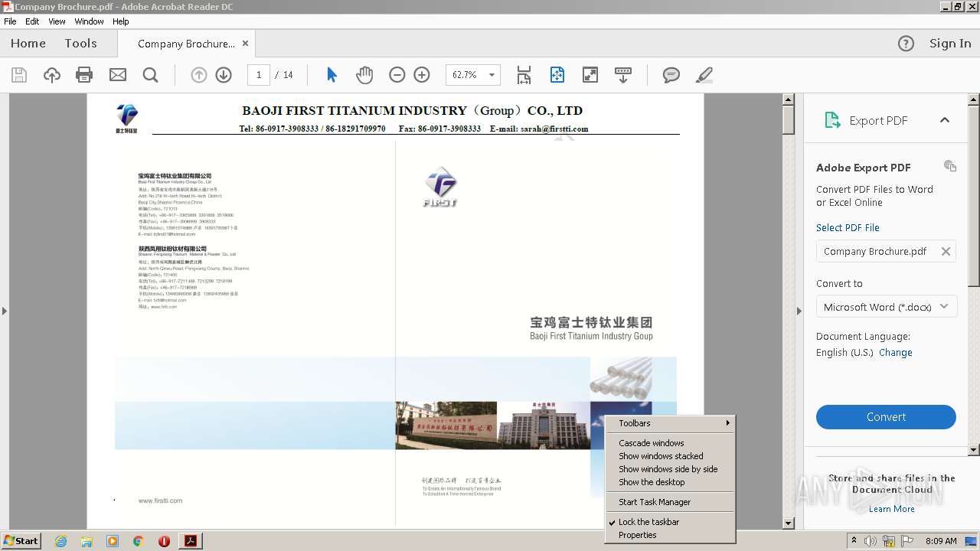Open the File menu
980x551 pixels.
[x=10, y=21]
